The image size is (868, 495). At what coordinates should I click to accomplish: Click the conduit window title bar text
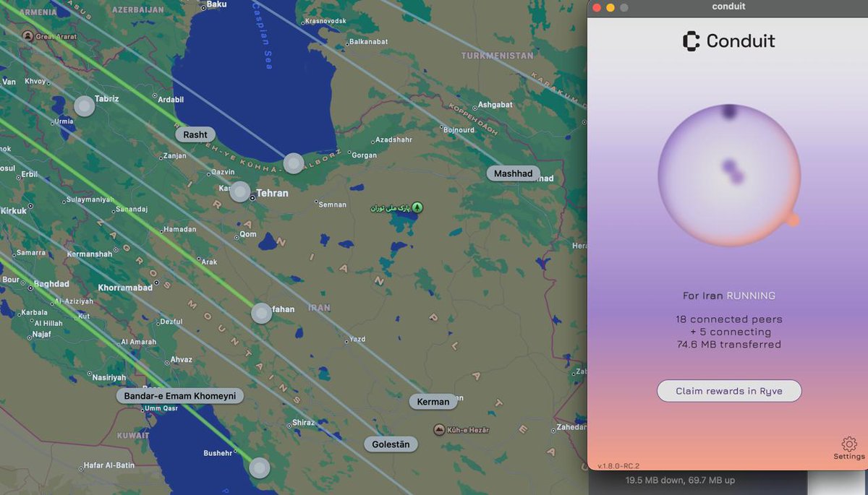[728, 7]
